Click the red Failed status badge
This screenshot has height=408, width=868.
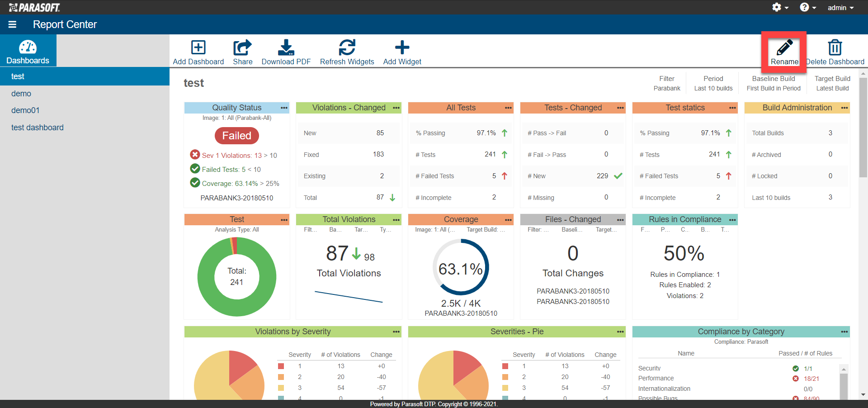coord(236,136)
